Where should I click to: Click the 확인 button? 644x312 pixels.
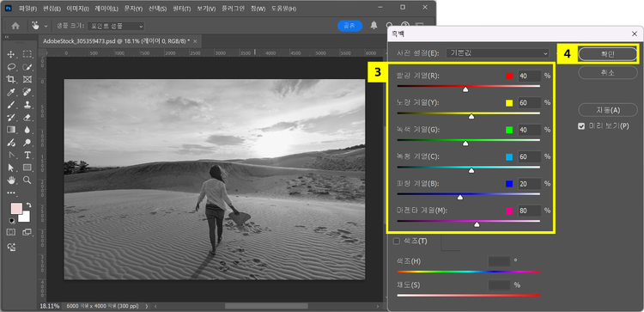[607, 54]
